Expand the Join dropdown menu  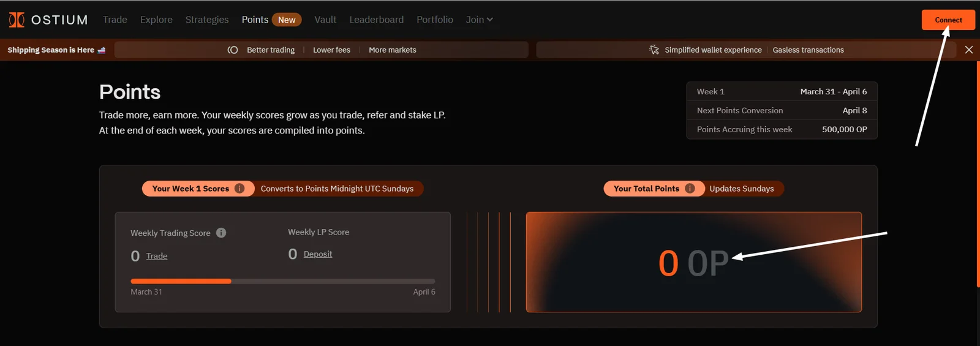click(479, 20)
